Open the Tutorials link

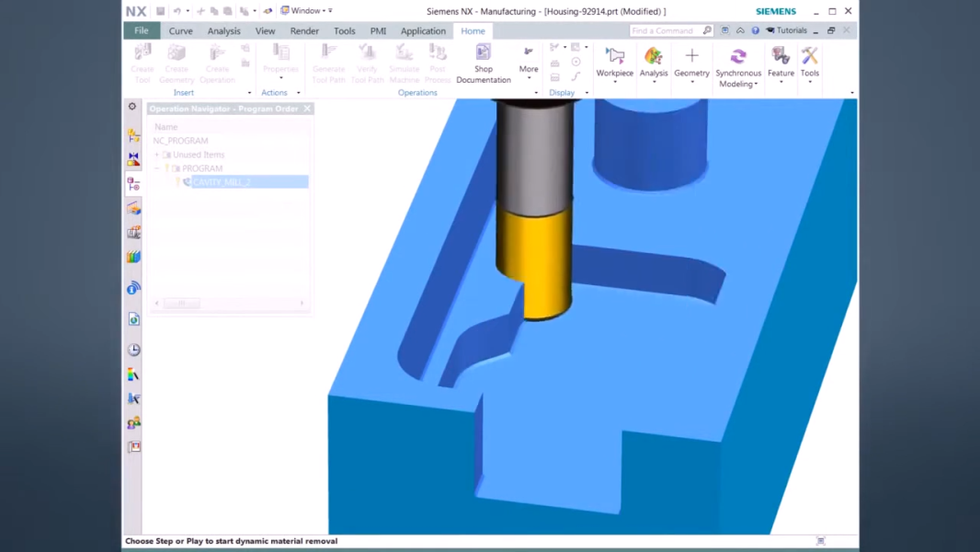(786, 30)
